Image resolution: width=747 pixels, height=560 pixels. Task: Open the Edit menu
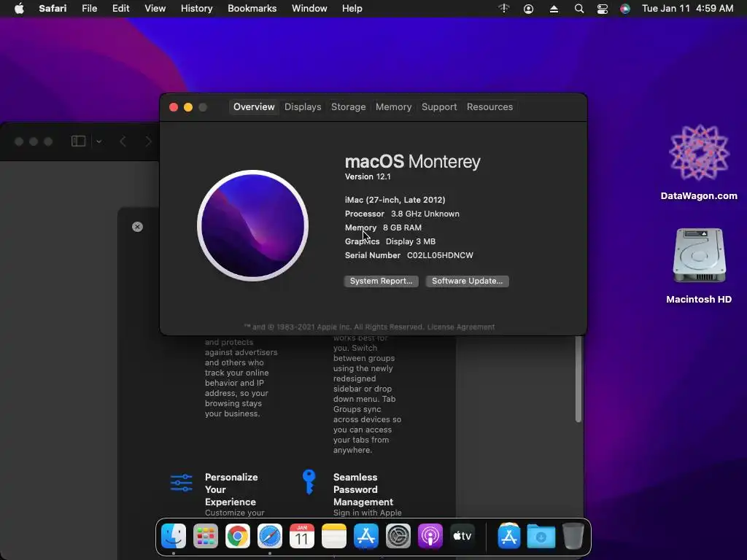tap(120, 9)
